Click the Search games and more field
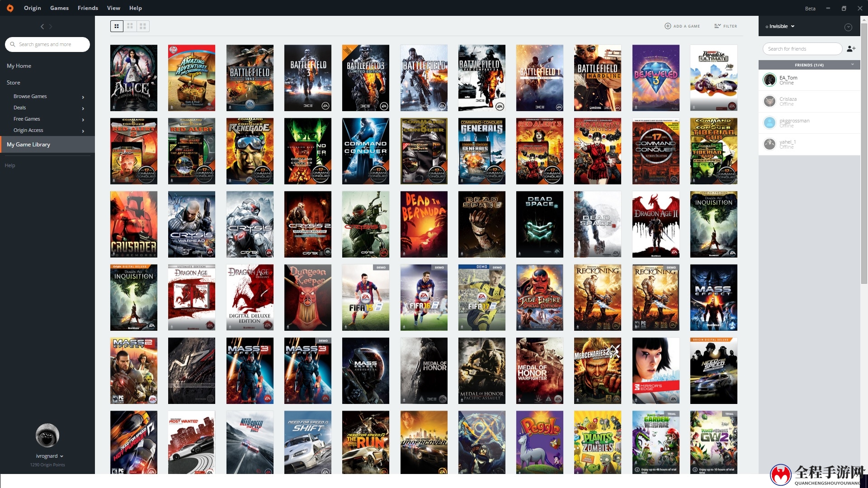 point(47,44)
